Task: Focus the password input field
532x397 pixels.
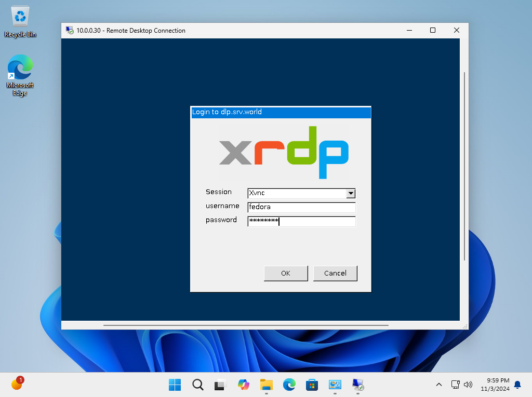Action: (x=301, y=221)
